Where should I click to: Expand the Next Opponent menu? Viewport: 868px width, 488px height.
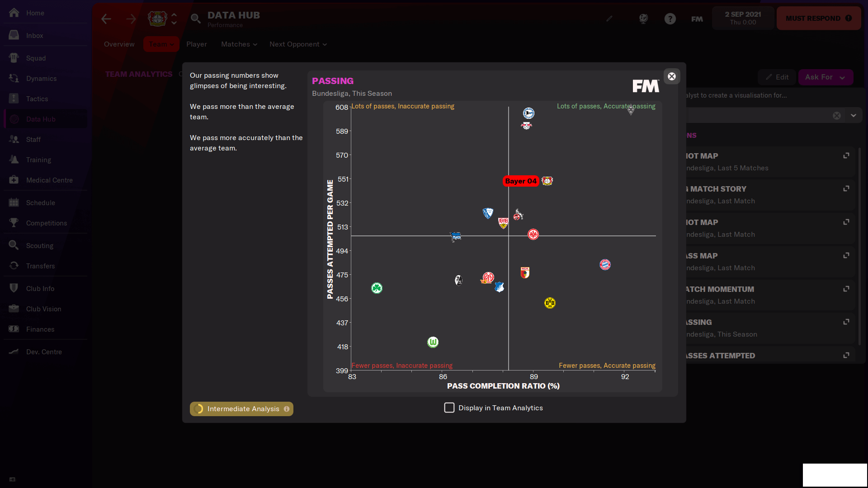(x=298, y=44)
